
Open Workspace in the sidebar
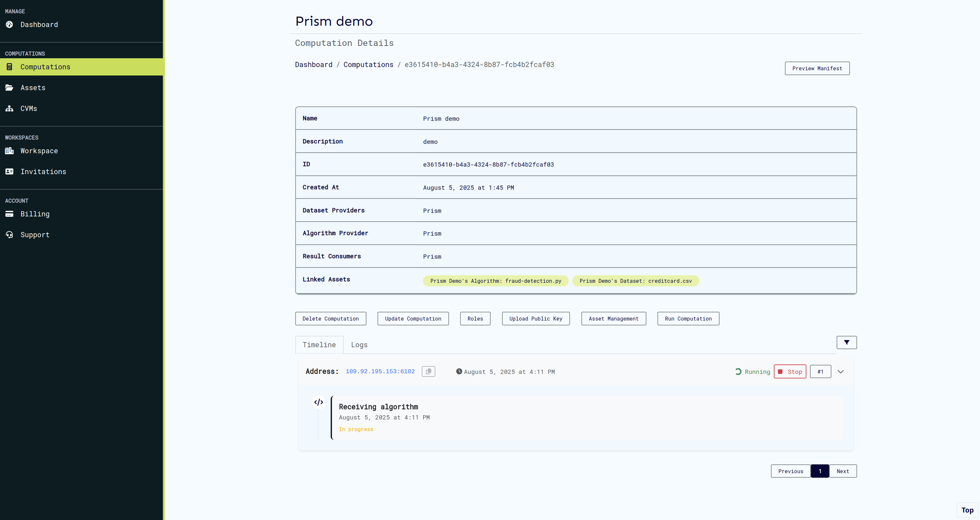point(39,151)
